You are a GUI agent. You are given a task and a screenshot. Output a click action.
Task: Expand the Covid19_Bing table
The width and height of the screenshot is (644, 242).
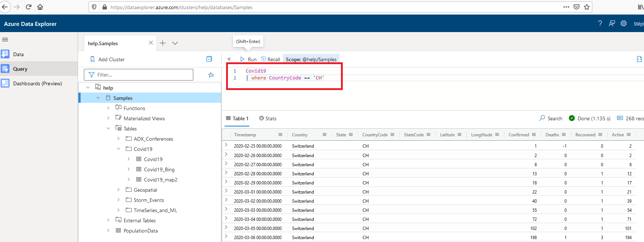point(129,169)
